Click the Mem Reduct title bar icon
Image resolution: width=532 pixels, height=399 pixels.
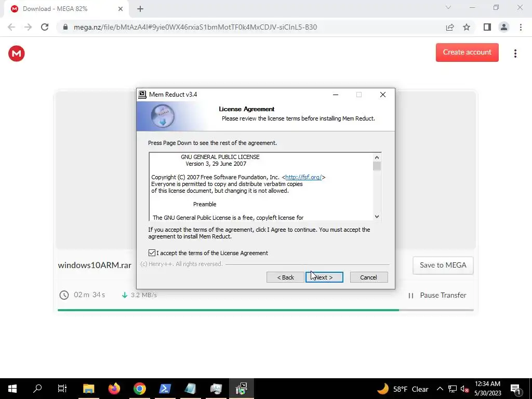(x=142, y=95)
